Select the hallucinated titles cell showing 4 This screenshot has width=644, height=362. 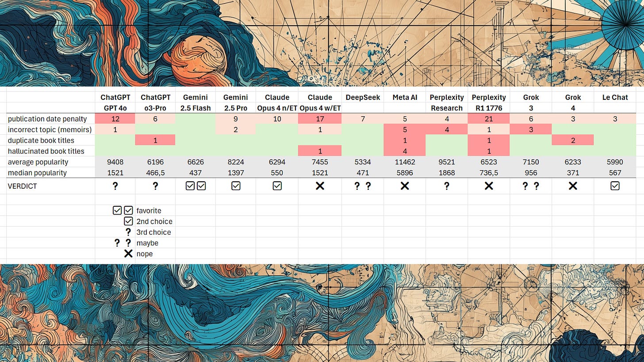pyautogui.click(x=405, y=151)
